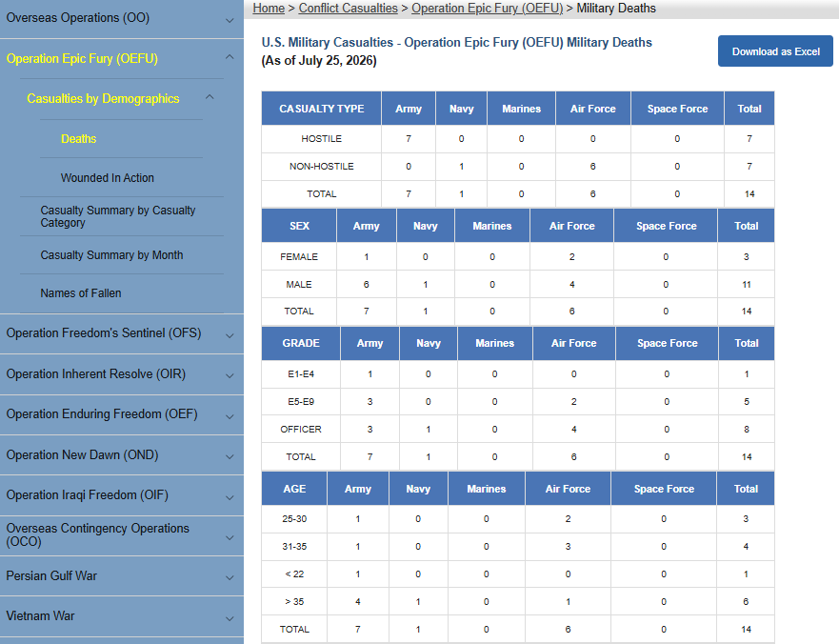Open the Deaths menu item
The height and width of the screenshot is (644, 839).
click(x=79, y=139)
